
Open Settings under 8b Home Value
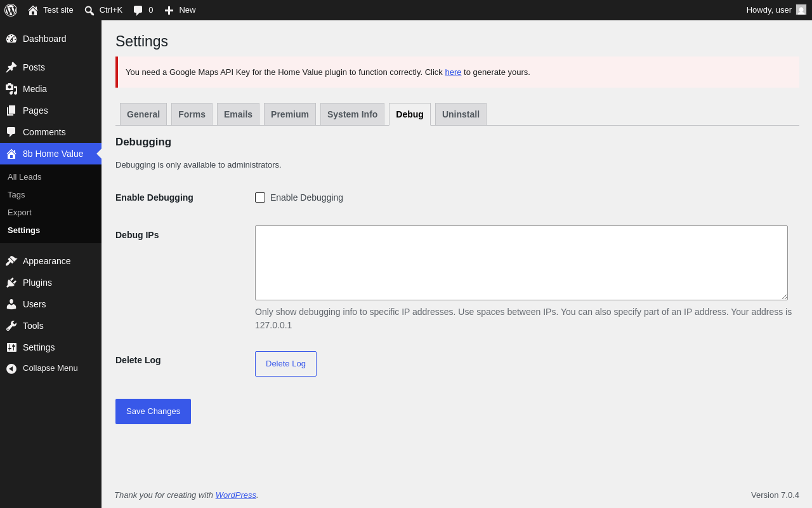23,231
